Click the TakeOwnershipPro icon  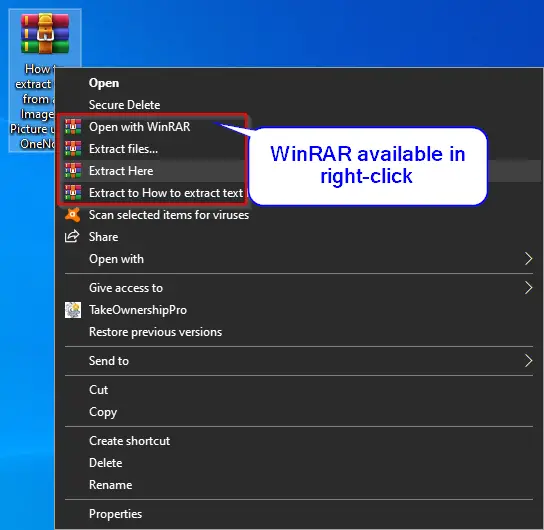point(73,310)
